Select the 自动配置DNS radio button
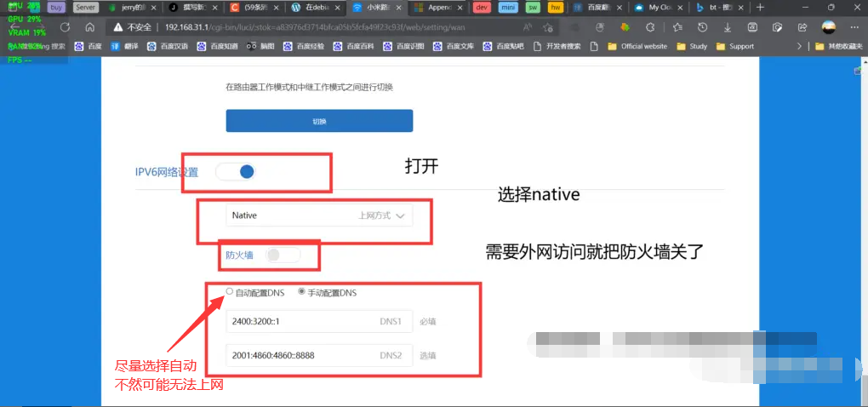Viewport: 868px width, 407px height. [x=230, y=292]
